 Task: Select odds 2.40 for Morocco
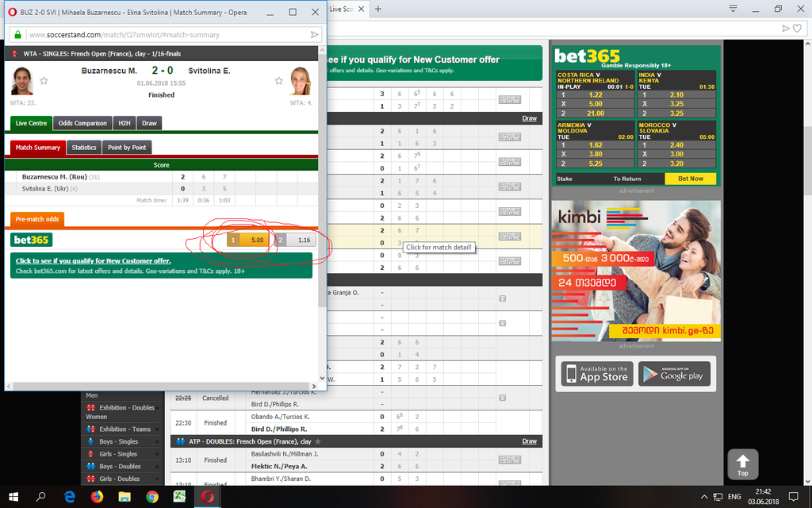tap(676, 145)
